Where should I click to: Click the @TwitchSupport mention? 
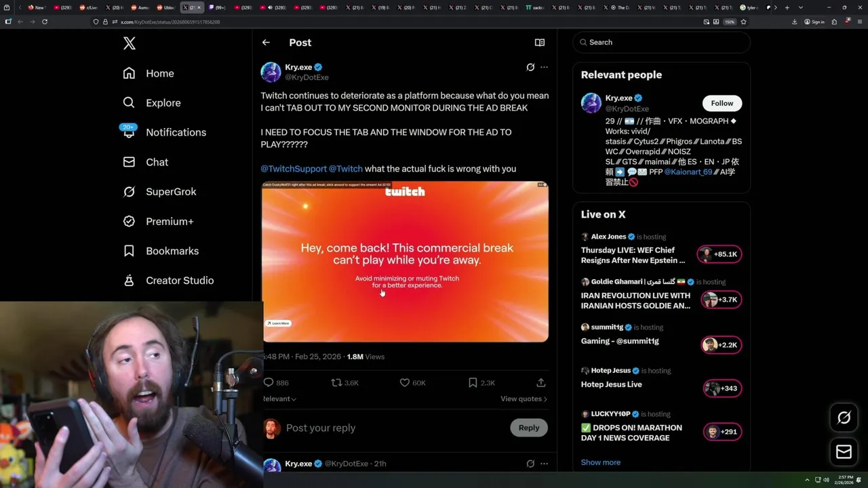[294, 169]
